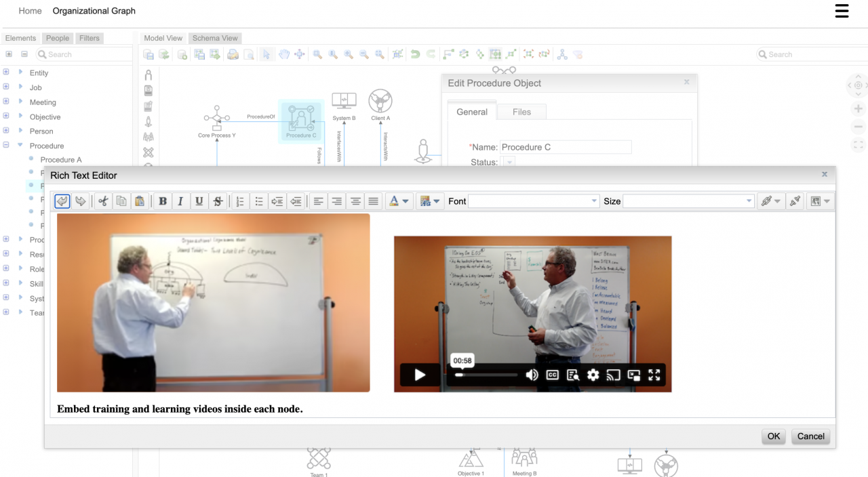Image resolution: width=868 pixels, height=477 pixels.
Task: Center-align the text in the editor
Action: pos(355,201)
